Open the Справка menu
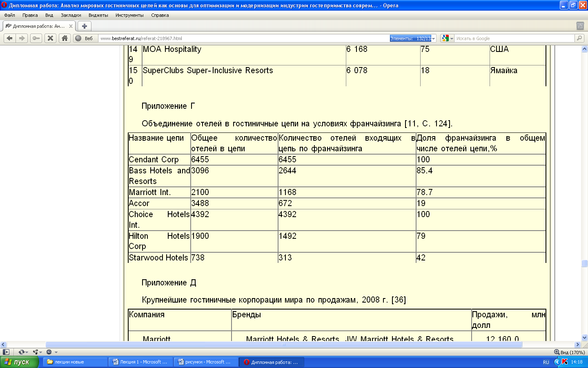 [x=160, y=15]
